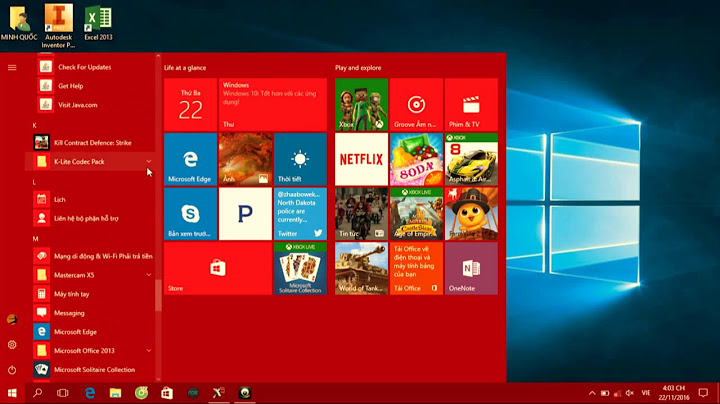Image resolution: width=720 pixels, height=404 pixels.
Task: Open the user account picture in the Start sidebar
Action: coord(12,320)
